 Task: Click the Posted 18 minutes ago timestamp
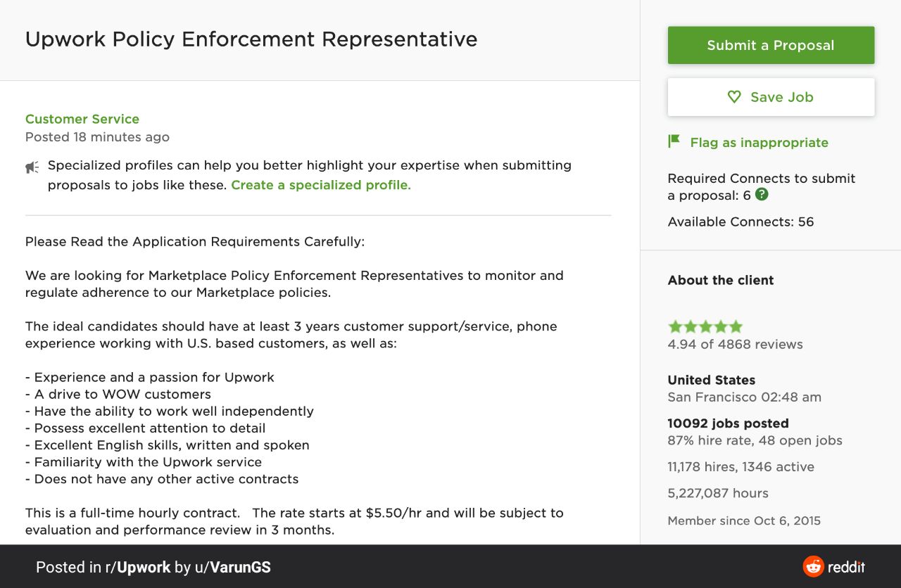pyautogui.click(x=97, y=136)
